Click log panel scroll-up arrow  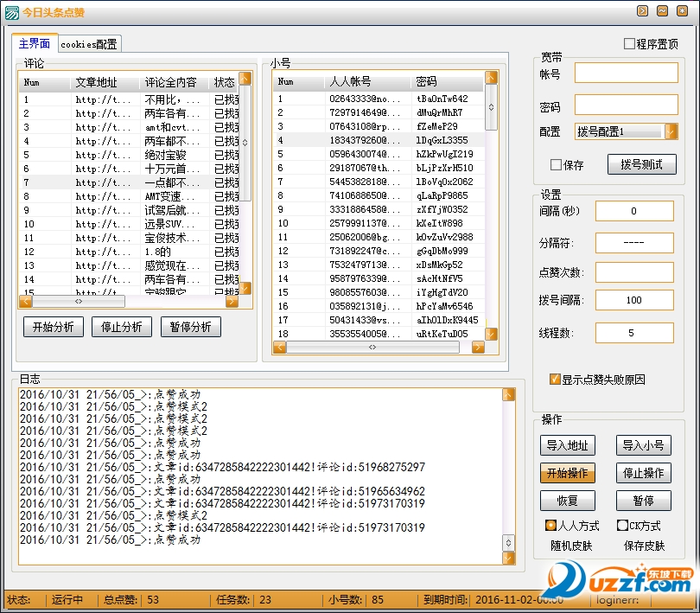click(508, 394)
